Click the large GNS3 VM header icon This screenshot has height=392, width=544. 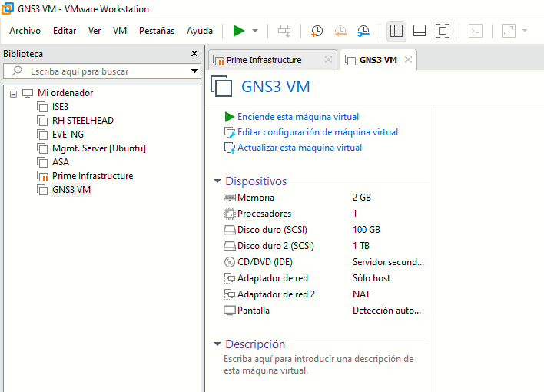pyautogui.click(x=221, y=86)
